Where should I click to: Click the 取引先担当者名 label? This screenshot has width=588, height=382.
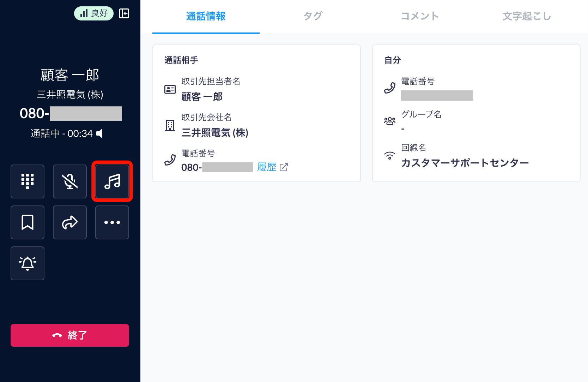211,82
